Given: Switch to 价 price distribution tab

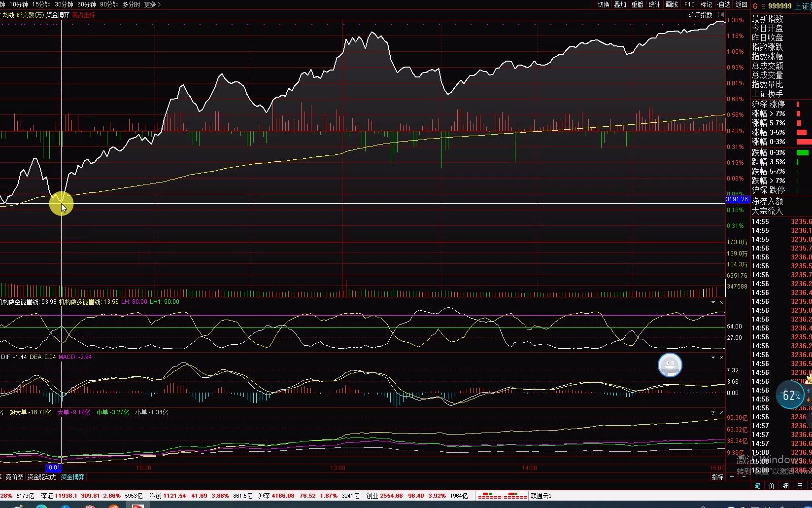Looking at the screenshot, I should click(772, 486).
